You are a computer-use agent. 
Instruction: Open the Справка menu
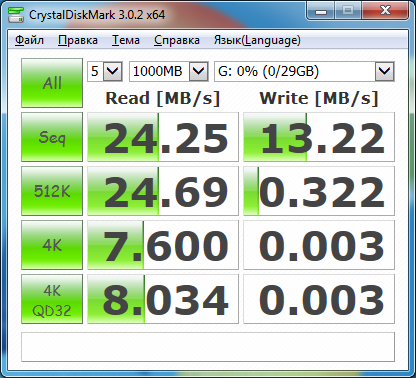(177, 40)
